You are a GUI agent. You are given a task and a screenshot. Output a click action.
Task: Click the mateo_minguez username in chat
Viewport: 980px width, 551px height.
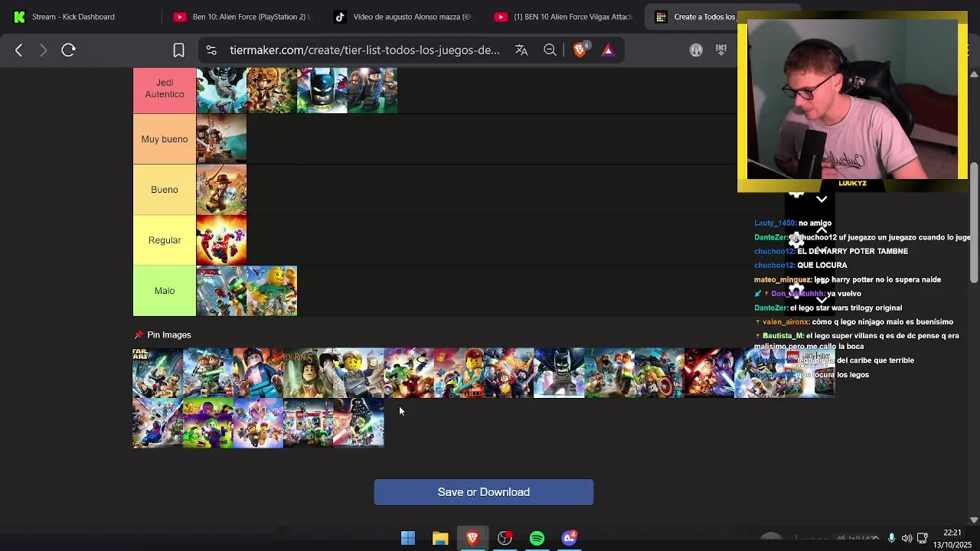[782, 280]
